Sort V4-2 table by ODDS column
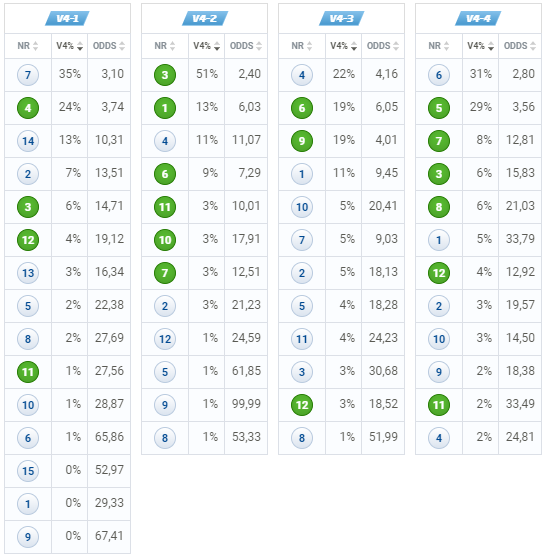The height and width of the screenshot is (558, 548). [x=246, y=46]
